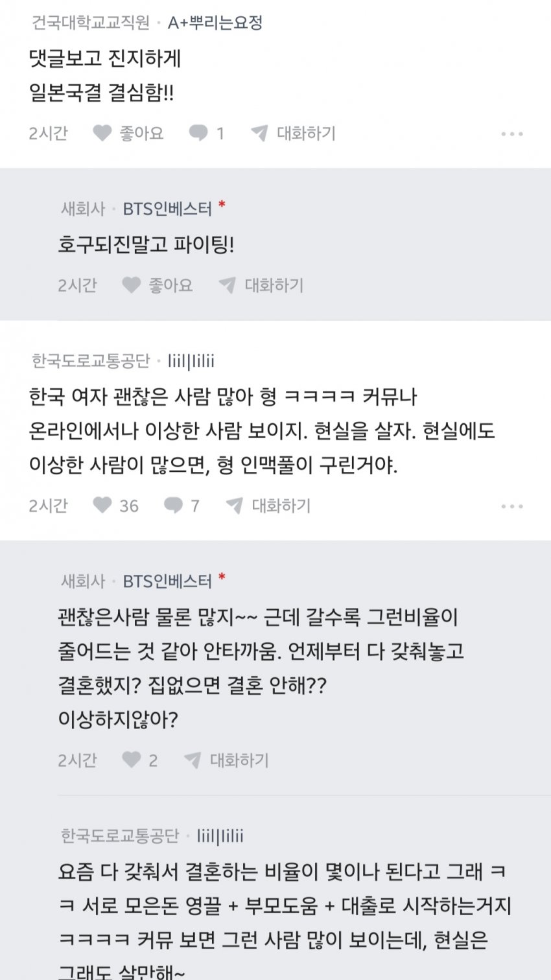The image size is (551, 980).
Task: Like the 한국 여자 괜찮은 사람 comment
Action: (102, 506)
